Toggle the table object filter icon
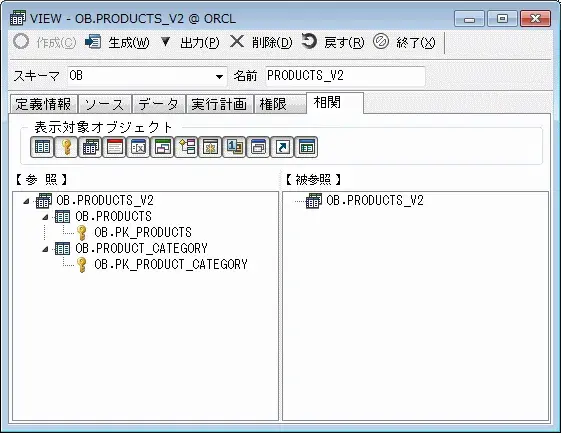561x433 pixels. pos(42,147)
